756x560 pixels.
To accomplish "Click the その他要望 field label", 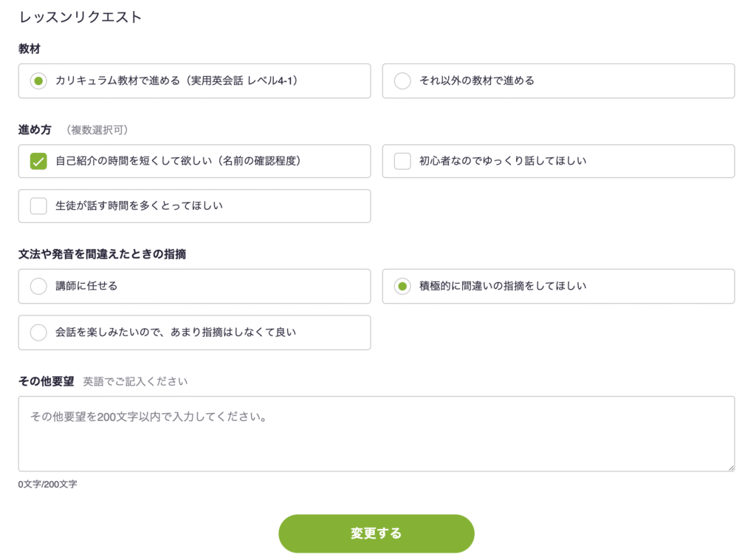I will [x=46, y=381].
